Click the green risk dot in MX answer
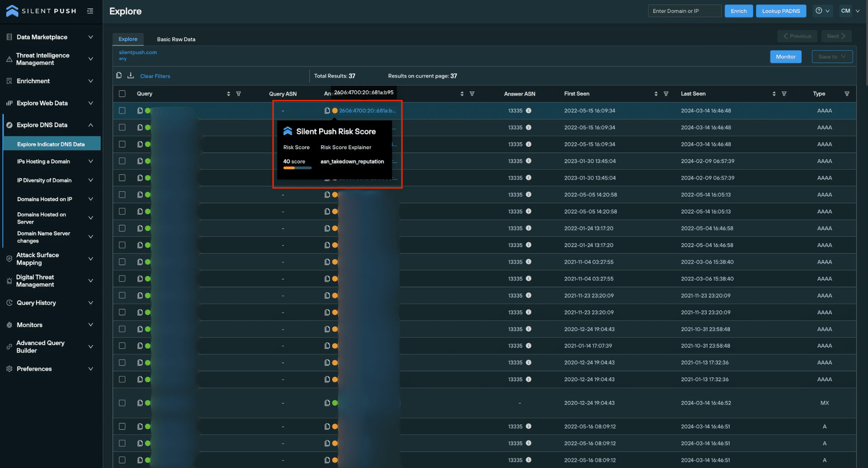Image resolution: width=868 pixels, height=468 pixels. (335, 403)
